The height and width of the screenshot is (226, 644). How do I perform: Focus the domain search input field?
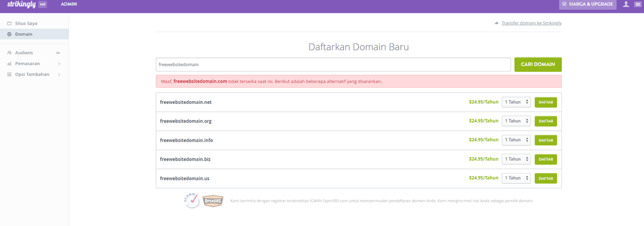pyautogui.click(x=333, y=64)
